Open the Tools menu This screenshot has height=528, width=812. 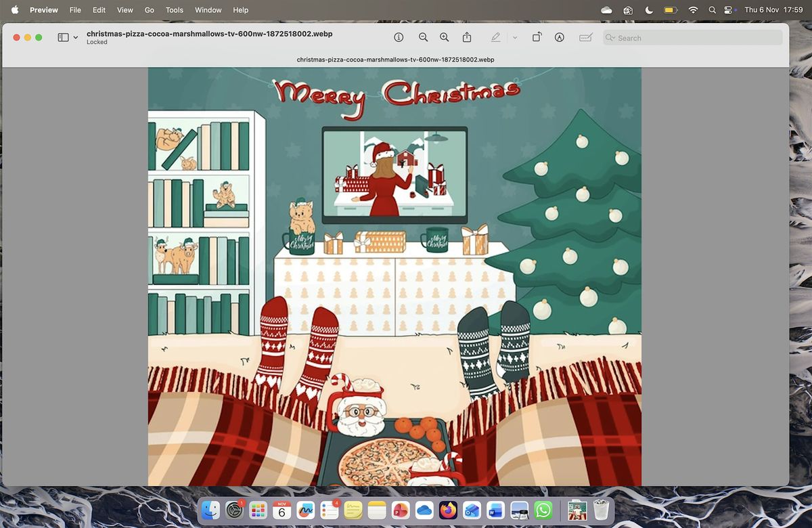(x=175, y=10)
